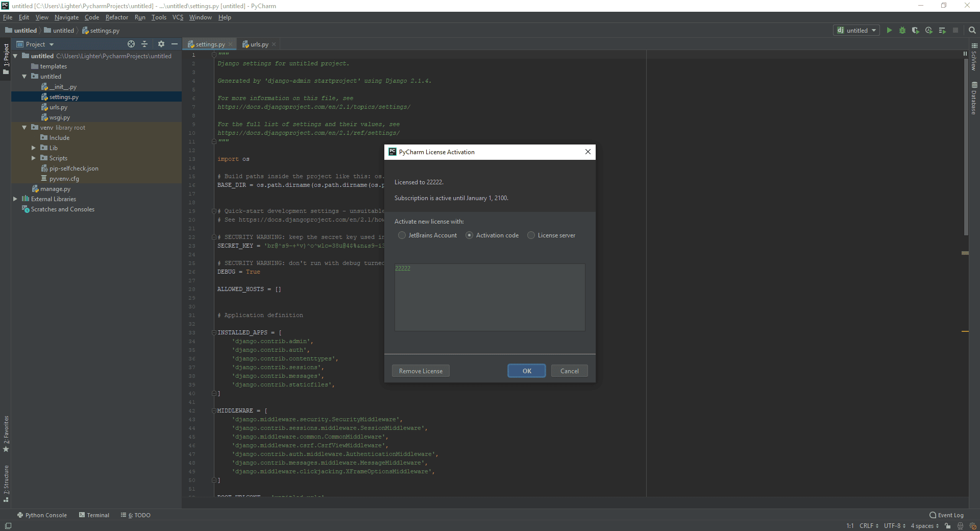The width and height of the screenshot is (980, 531).
Task: Click Cancel in license dialog
Action: (569, 371)
